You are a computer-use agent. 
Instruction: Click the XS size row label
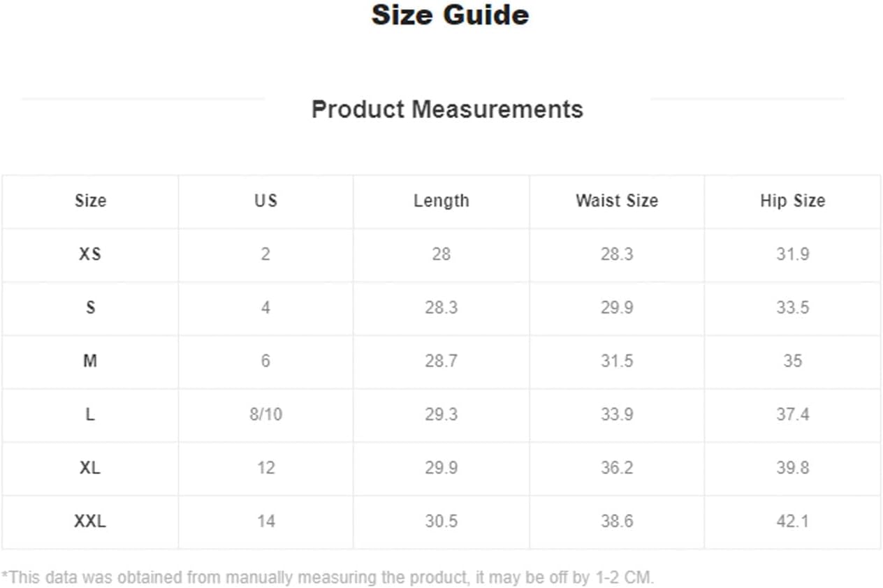click(x=90, y=254)
